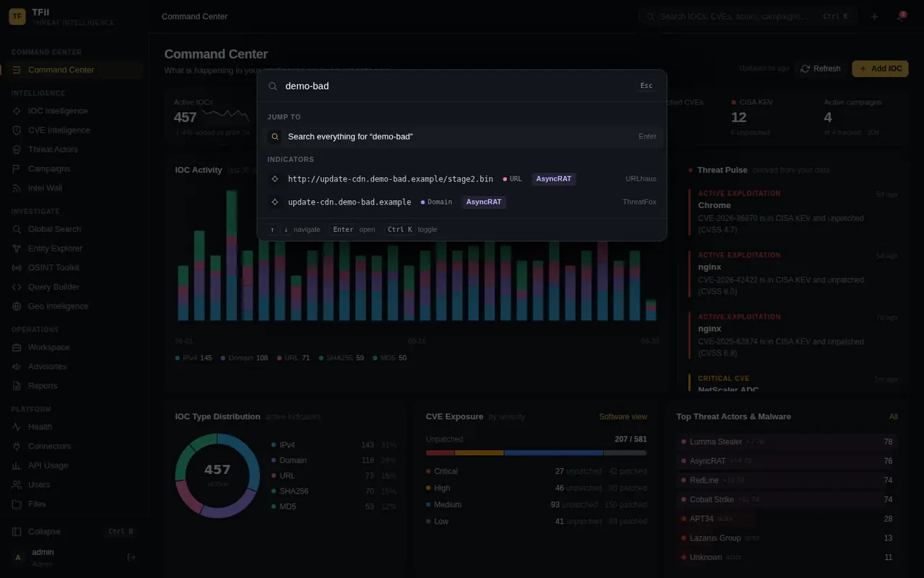Open Entity Explorer via its sidebar icon
The image size is (924, 578).
(x=17, y=249)
